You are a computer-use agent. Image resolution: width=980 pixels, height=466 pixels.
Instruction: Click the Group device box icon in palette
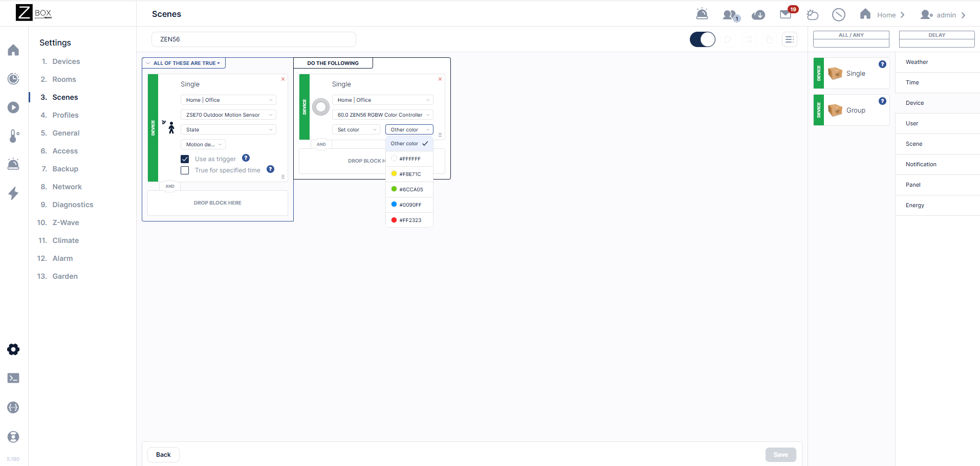tap(835, 110)
